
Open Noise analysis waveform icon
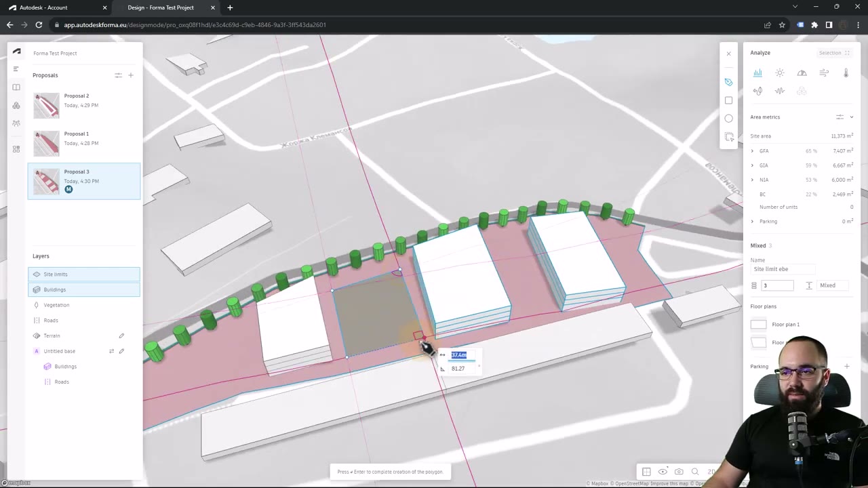tap(780, 91)
